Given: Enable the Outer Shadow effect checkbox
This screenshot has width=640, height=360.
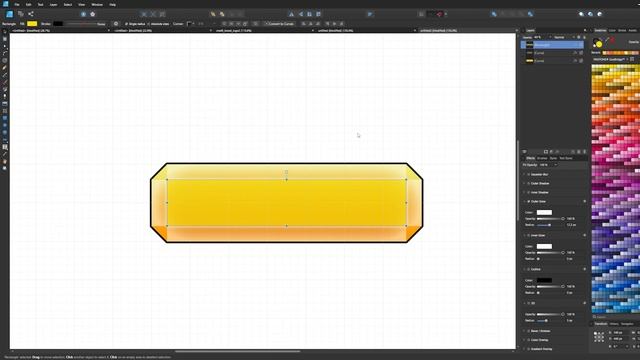Looking at the screenshot, I should [x=529, y=183].
